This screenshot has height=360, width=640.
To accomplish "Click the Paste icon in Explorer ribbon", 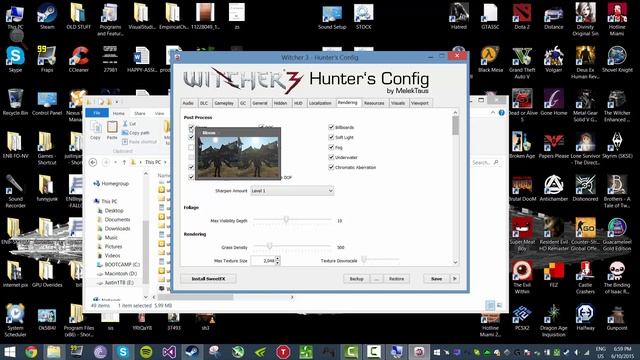I will click(x=112, y=131).
